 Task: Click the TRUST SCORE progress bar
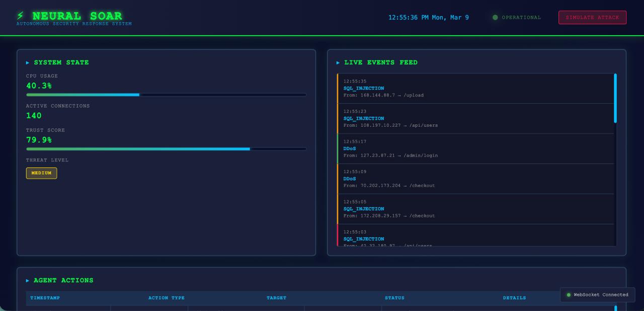166,149
